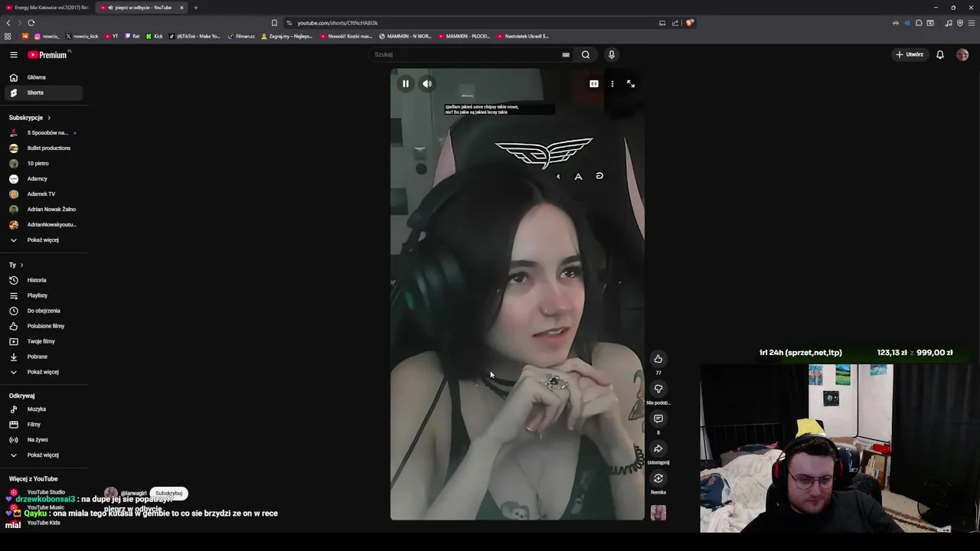Open the 5 Sposobów na... subscription channel

point(44,132)
